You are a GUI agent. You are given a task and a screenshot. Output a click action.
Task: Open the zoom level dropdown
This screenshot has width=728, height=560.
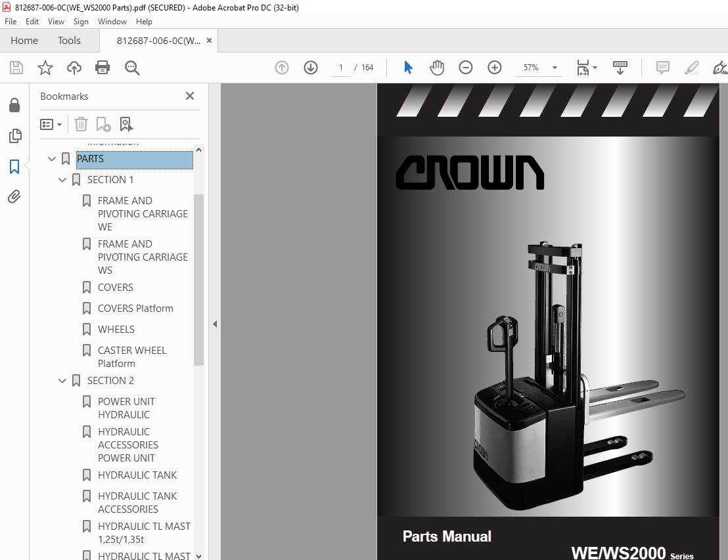(555, 68)
